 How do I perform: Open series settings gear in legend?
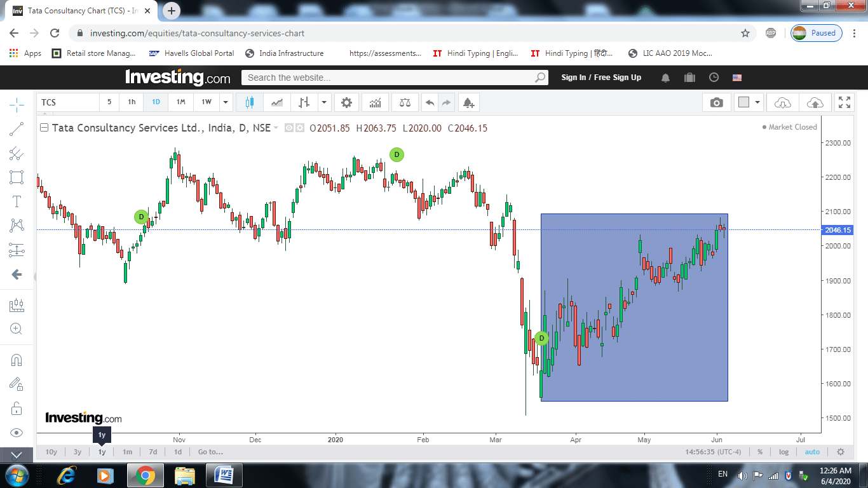(x=300, y=128)
